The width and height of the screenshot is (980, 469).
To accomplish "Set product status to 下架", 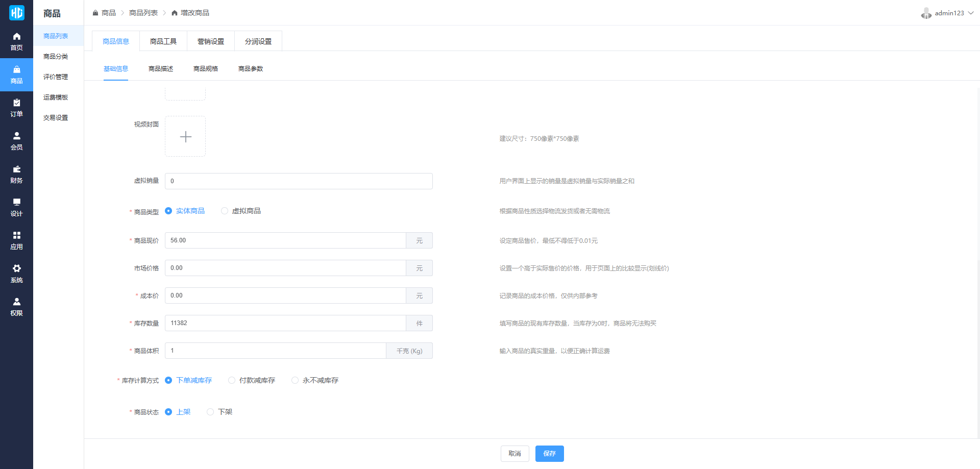I will (210, 412).
